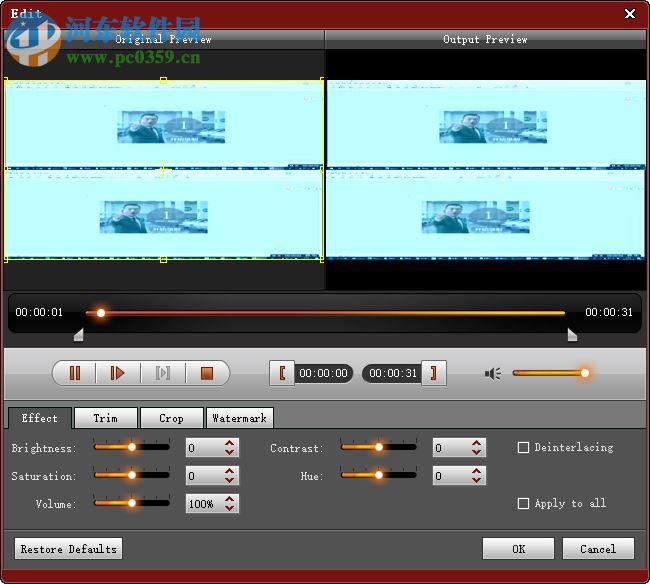
Task: Click the right trim marker on timeline
Action: tap(572, 335)
